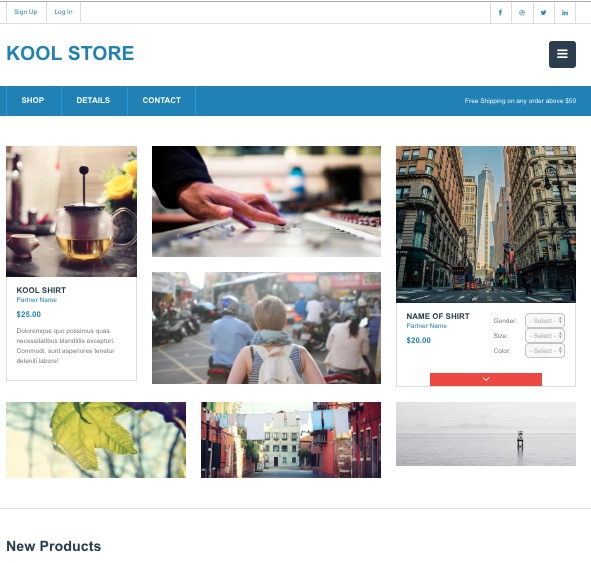Open the hamburger menu button

pyautogui.click(x=562, y=54)
